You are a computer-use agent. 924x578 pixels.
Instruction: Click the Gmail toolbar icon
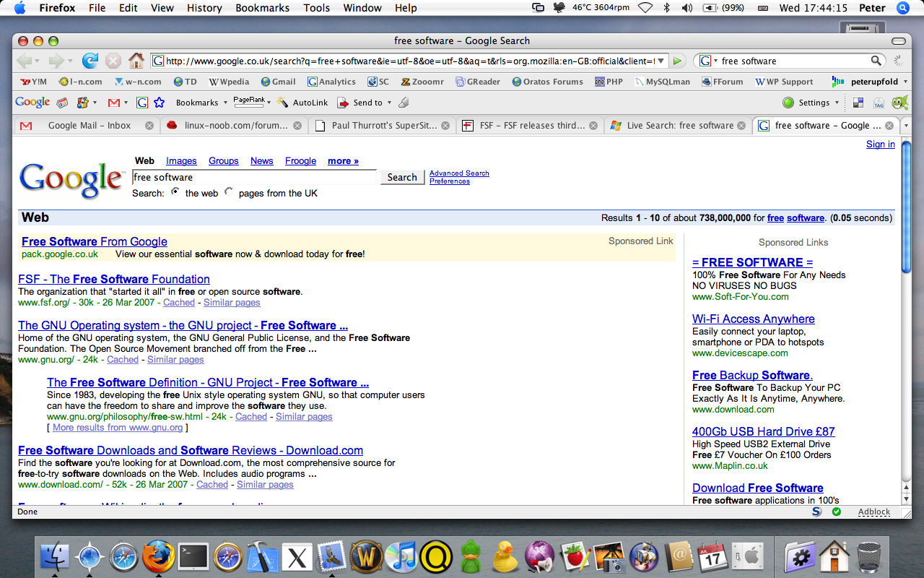pyautogui.click(x=113, y=103)
